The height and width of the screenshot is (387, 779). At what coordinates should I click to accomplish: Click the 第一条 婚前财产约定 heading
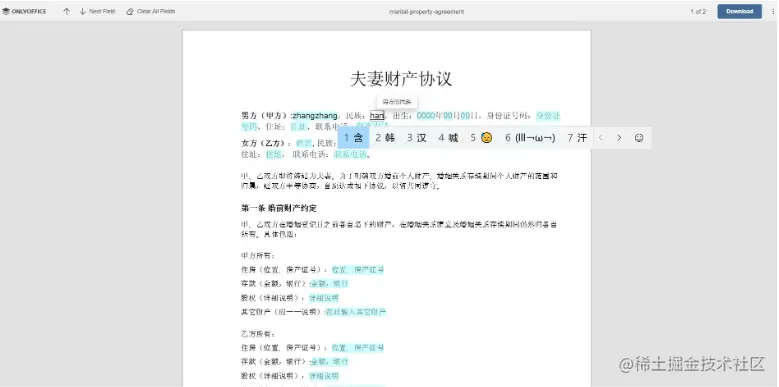pos(279,208)
